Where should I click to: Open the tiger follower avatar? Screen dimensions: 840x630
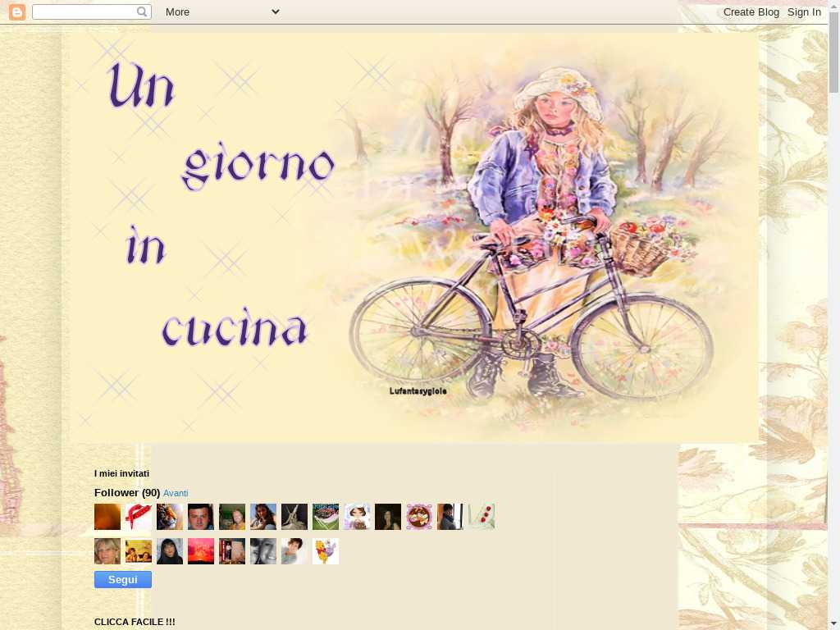pos(170,517)
